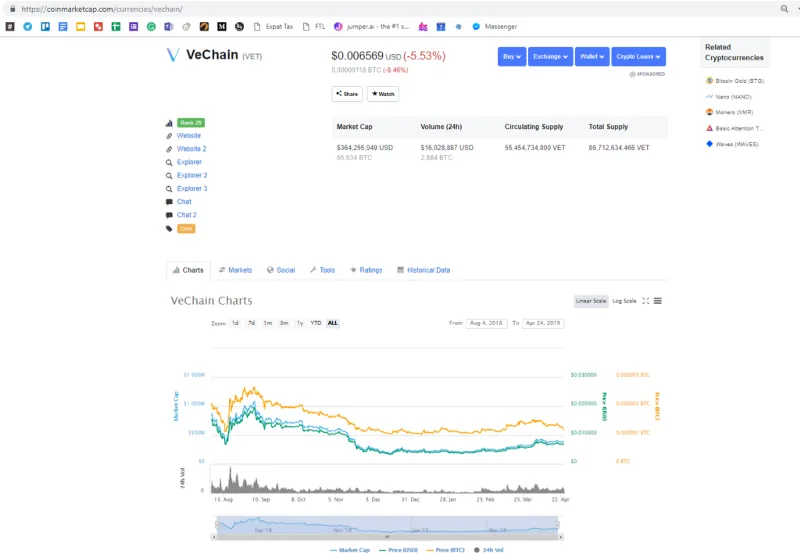Click the To date field Apr 24, 2019

pos(543,323)
